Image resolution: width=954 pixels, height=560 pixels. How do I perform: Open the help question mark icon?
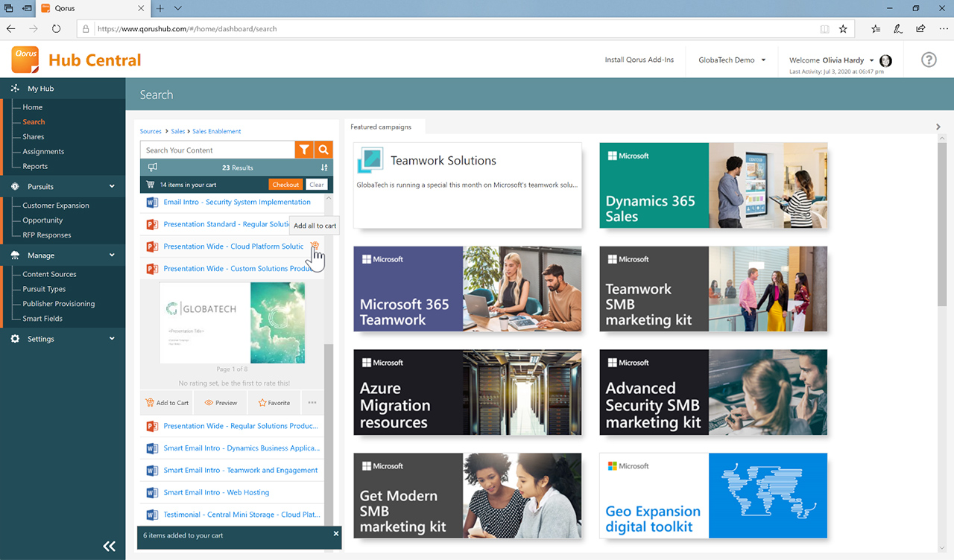(x=929, y=60)
